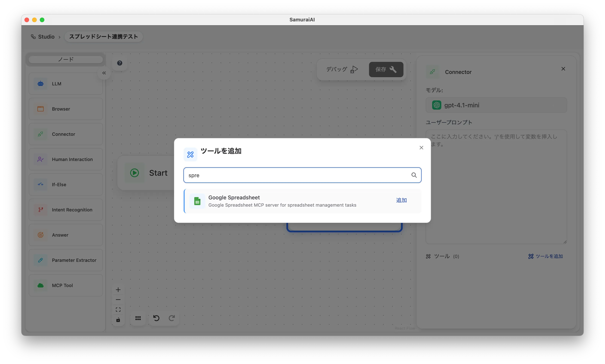Click the fit view icon
The width and height of the screenshot is (605, 364).
tap(118, 310)
